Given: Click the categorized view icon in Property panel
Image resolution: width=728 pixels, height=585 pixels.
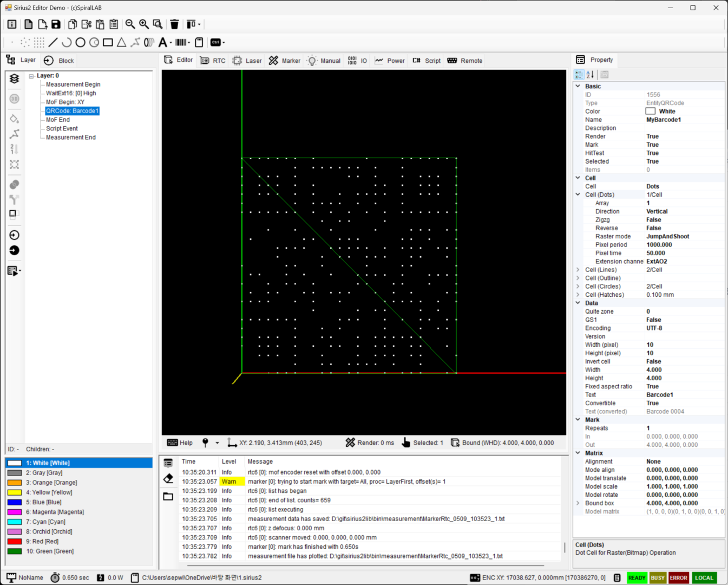Looking at the screenshot, I should [579, 75].
